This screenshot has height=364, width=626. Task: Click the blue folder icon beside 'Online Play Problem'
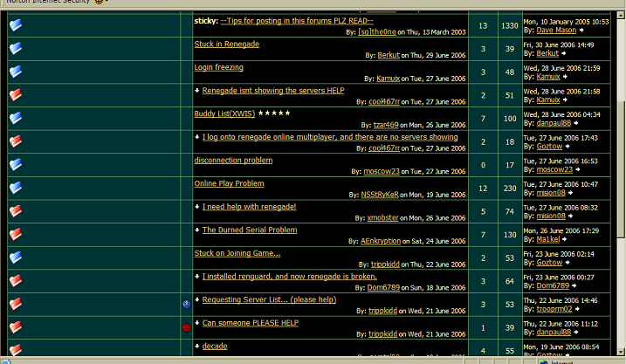coord(16,188)
